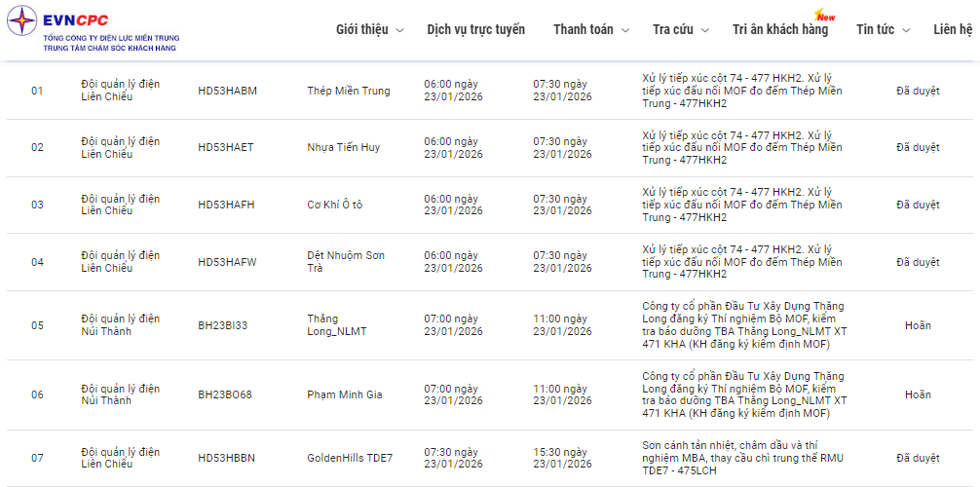Select the Cơ Khí Ô tô customer name
980x487 pixels.
(x=334, y=205)
